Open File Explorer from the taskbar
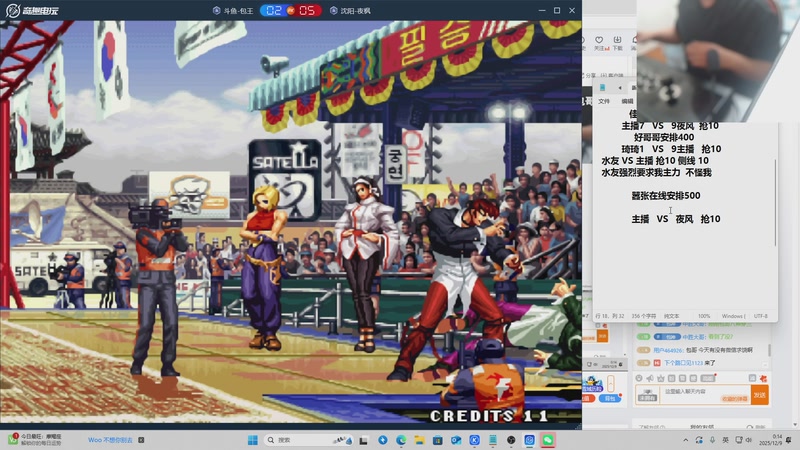This screenshot has width=800, height=450. pos(419,440)
